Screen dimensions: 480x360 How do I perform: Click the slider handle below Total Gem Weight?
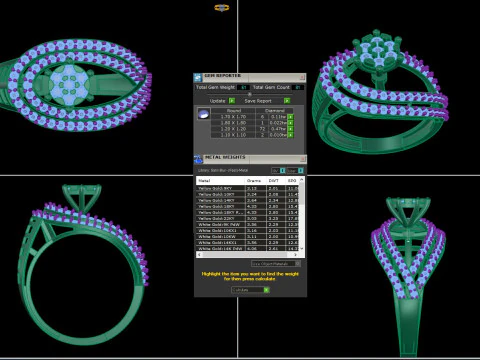click(249, 94)
